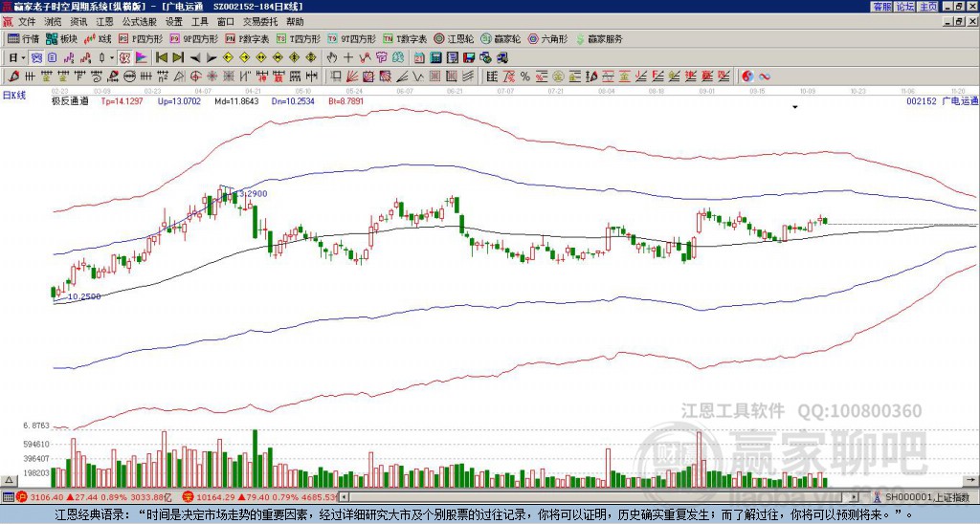
Task: Click the small grid icon in the status bar
Action: pyautogui.click(x=8, y=497)
